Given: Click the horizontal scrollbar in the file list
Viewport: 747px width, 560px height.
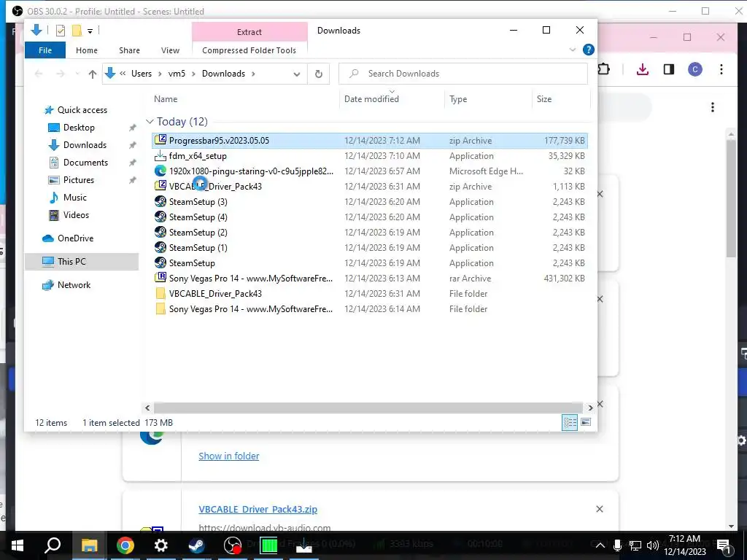Looking at the screenshot, I should [x=368, y=408].
